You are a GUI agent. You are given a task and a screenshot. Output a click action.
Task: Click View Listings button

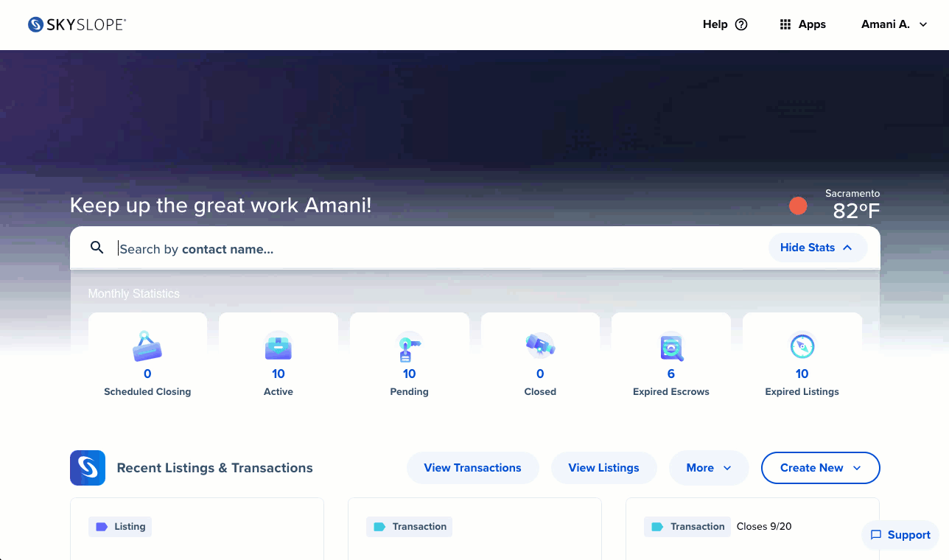603,468
